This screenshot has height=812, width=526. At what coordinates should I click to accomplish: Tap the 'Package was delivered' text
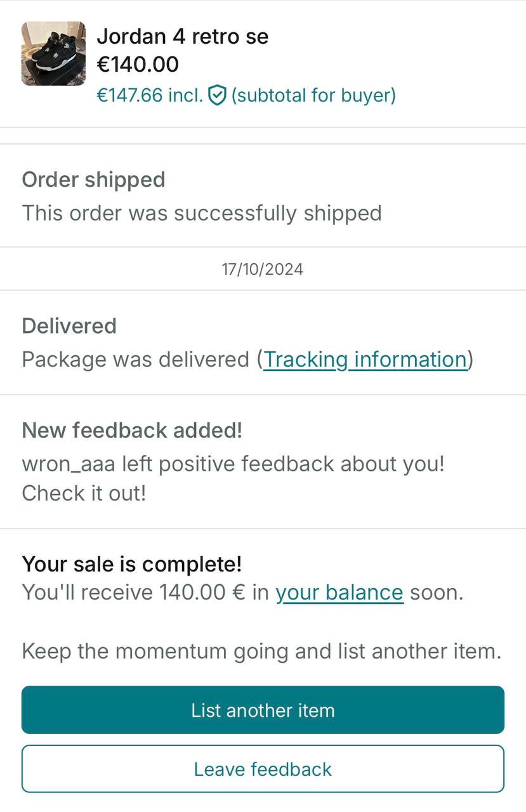pyautogui.click(x=135, y=360)
